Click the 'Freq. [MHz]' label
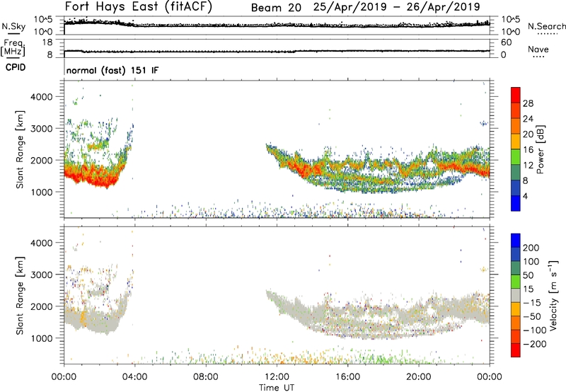Screen dimensions: 566x392 click(13, 47)
